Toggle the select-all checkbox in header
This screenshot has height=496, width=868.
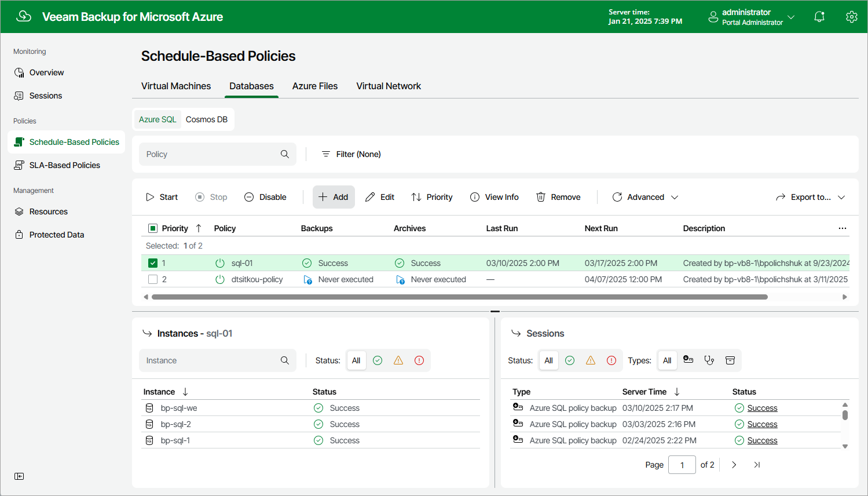(153, 228)
